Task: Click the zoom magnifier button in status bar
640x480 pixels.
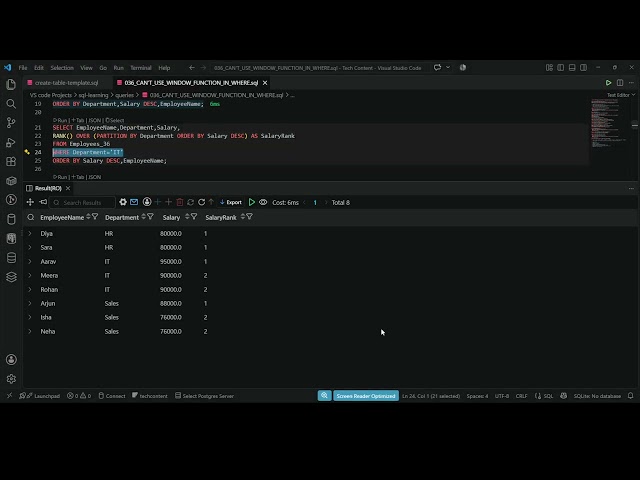Action: coord(324,396)
